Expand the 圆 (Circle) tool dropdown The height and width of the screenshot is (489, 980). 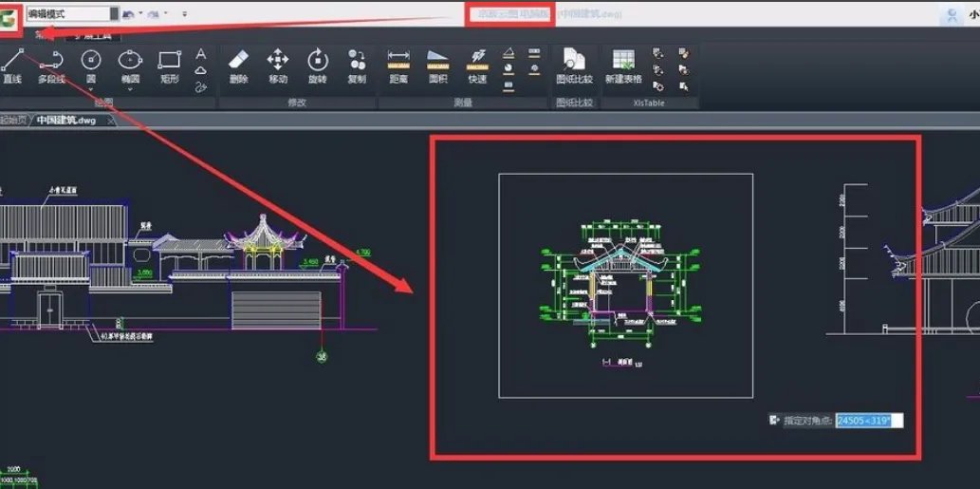[x=91, y=90]
